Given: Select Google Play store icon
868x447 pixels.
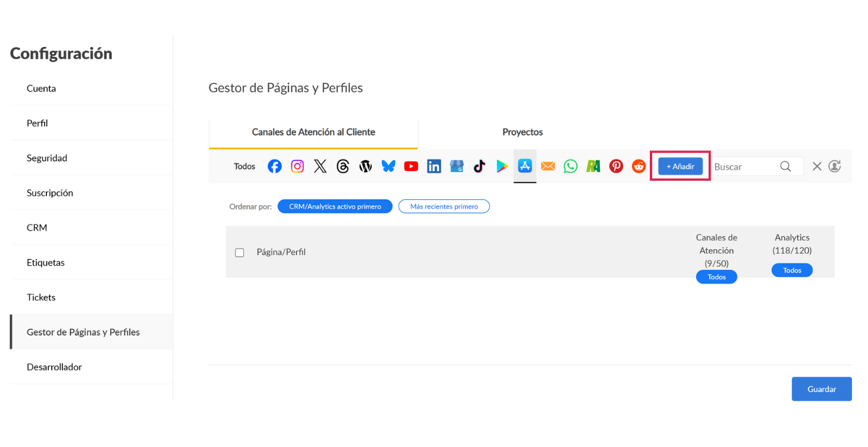Looking at the screenshot, I should click(x=502, y=166).
